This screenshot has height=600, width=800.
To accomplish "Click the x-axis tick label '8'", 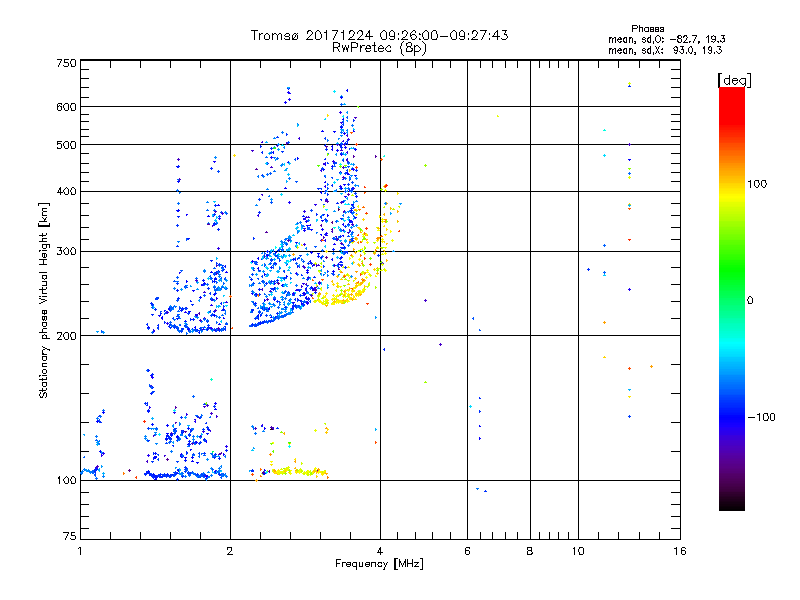I will tap(530, 551).
